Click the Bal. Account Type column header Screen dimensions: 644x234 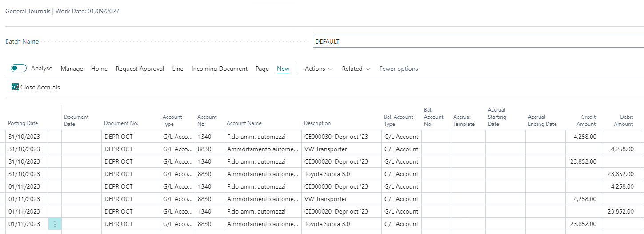(x=399, y=120)
